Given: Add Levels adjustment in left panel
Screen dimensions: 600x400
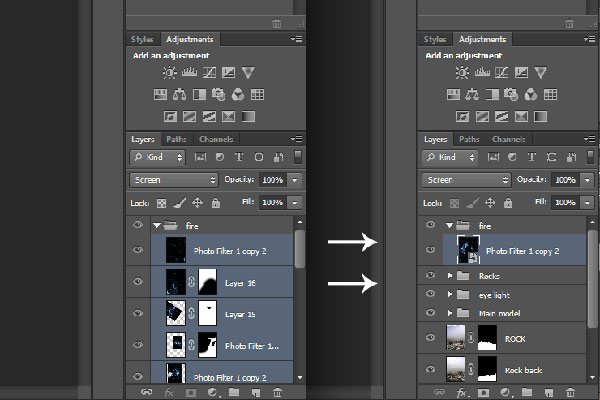Looking at the screenshot, I should (189, 72).
